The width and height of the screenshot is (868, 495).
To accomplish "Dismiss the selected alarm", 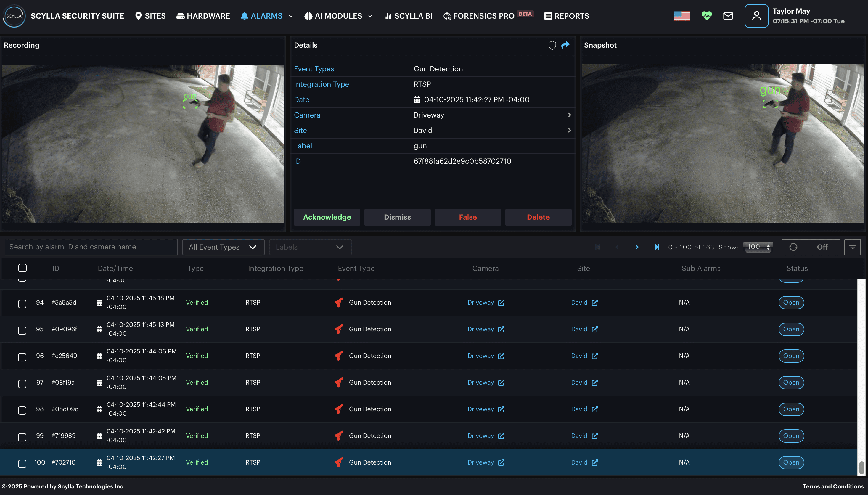I will (397, 217).
